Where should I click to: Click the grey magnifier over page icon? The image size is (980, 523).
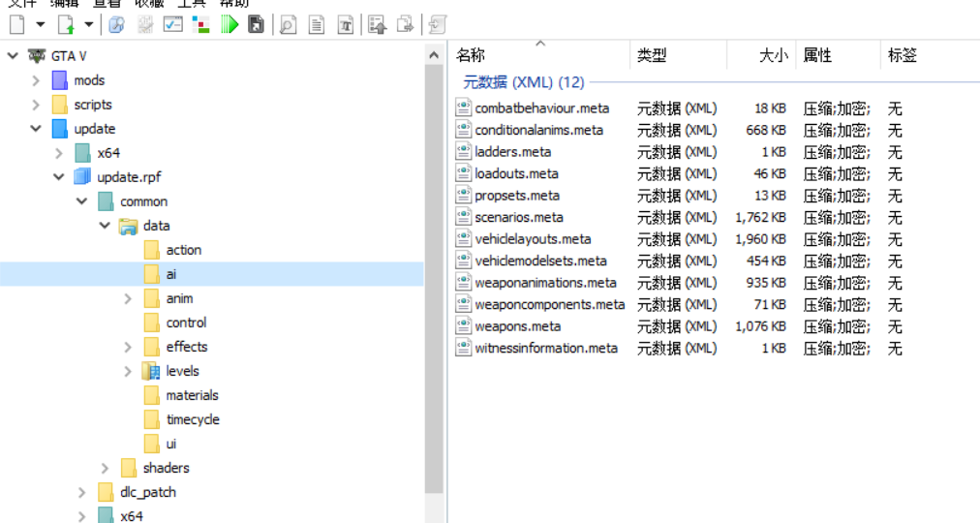[288, 25]
